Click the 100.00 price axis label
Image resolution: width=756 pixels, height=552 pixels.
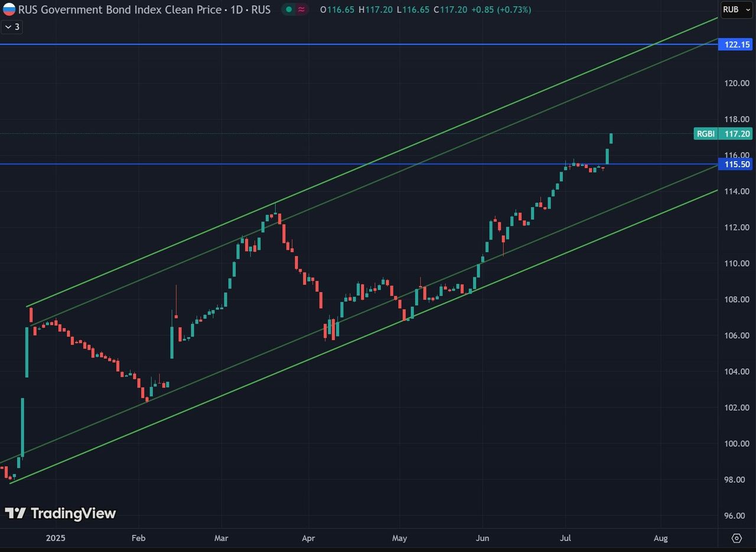(737, 443)
